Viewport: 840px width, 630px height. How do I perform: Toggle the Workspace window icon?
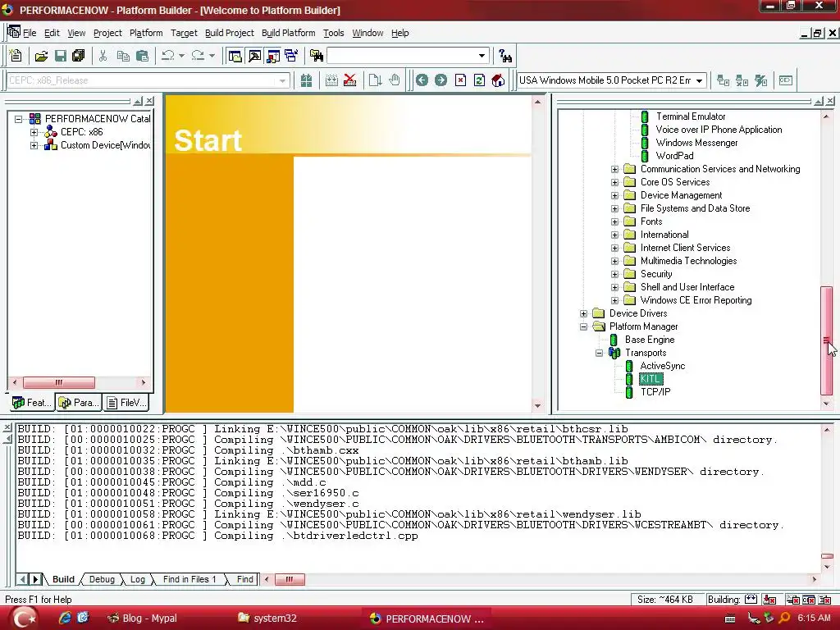235,56
